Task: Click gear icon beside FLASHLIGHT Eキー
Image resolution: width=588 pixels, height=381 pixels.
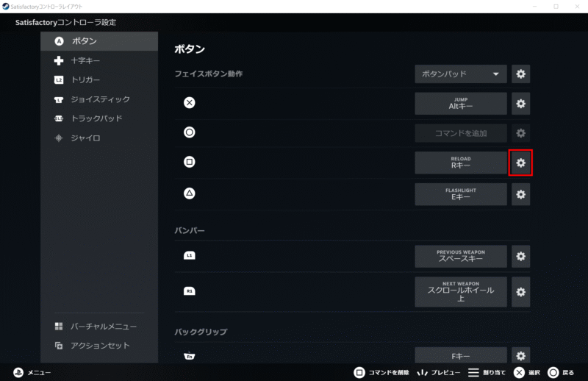Action: (520, 194)
